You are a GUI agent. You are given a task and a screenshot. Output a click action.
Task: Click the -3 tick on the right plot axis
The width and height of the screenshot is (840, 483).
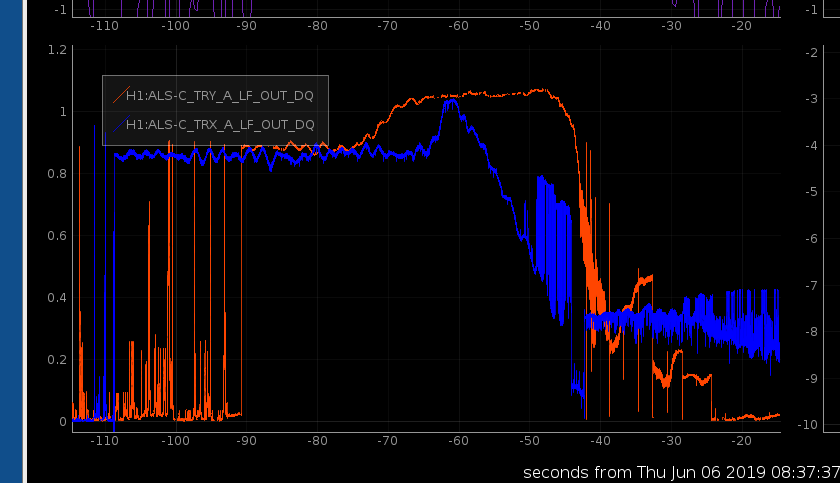click(x=812, y=99)
